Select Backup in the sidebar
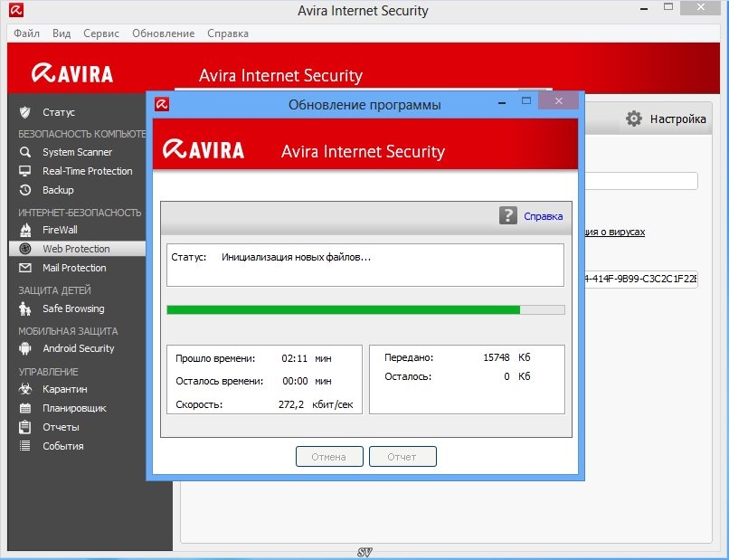Viewport: 729px width, 560px height. point(58,190)
